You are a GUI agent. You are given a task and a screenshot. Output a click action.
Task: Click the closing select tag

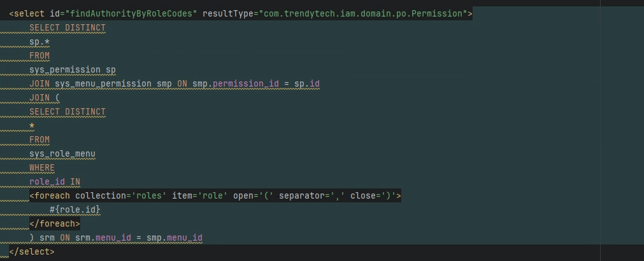32,251
